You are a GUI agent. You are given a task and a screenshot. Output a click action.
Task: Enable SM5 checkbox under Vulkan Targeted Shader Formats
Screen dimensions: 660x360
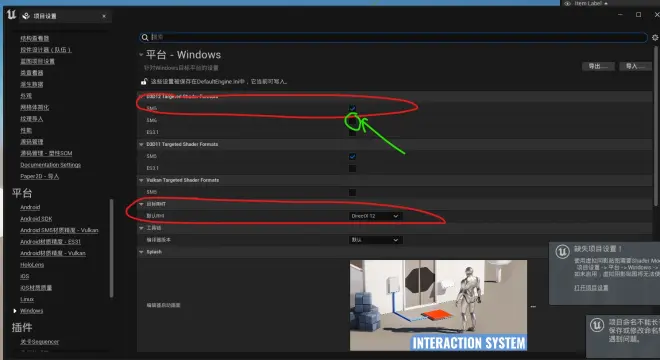click(x=352, y=192)
